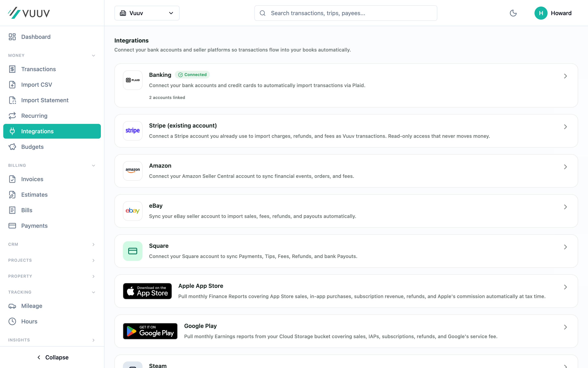Open Budgets page
The height and width of the screenshot is (368, 588).
[52, 147]
